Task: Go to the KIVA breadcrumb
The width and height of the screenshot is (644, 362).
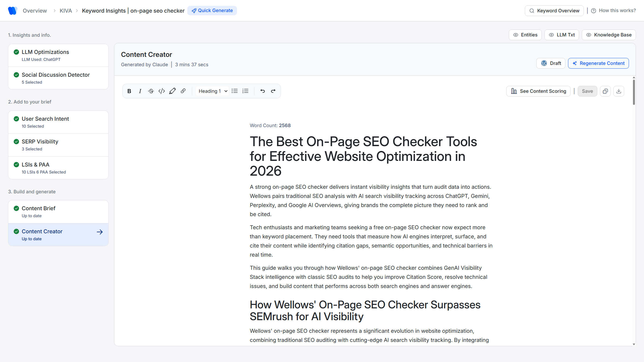Action: 66,10
